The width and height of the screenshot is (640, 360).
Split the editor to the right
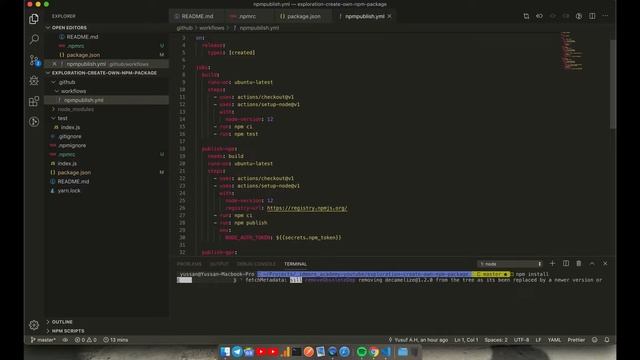[x=592, y=16]
